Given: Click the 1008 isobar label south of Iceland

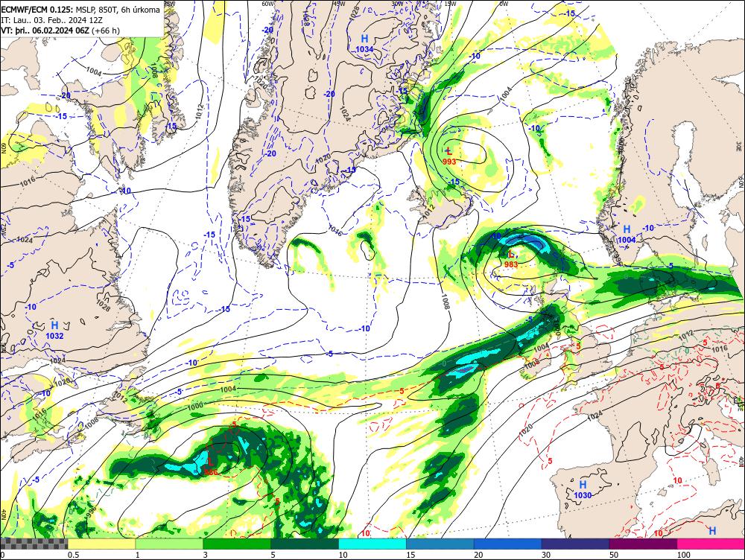Looking at the screenshot, I should (445, 302).
